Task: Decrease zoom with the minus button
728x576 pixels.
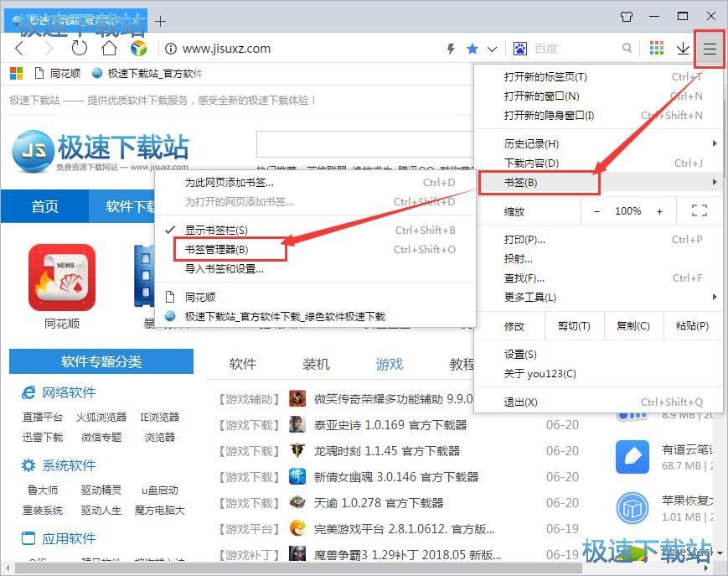Action: click(597, 211)
